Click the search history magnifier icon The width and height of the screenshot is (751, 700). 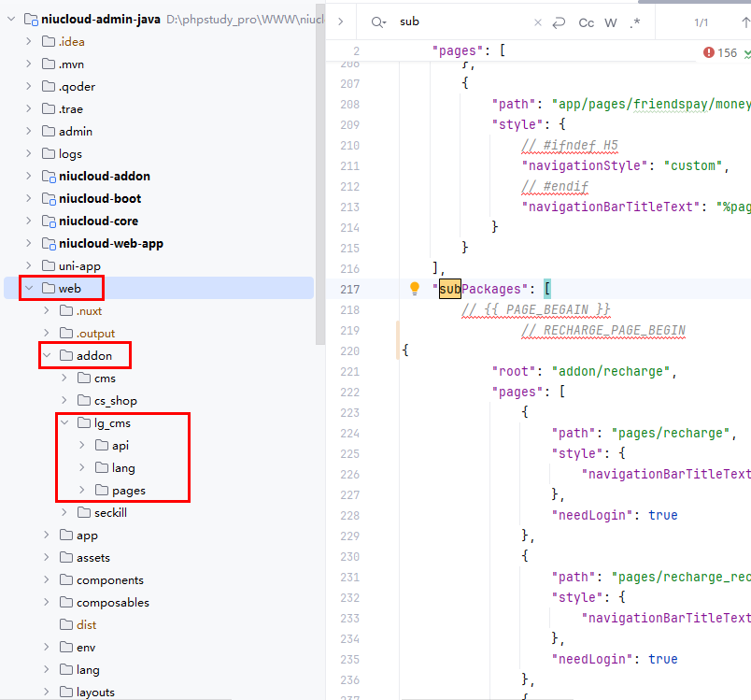pyautogui.click(x=377, y=22)
